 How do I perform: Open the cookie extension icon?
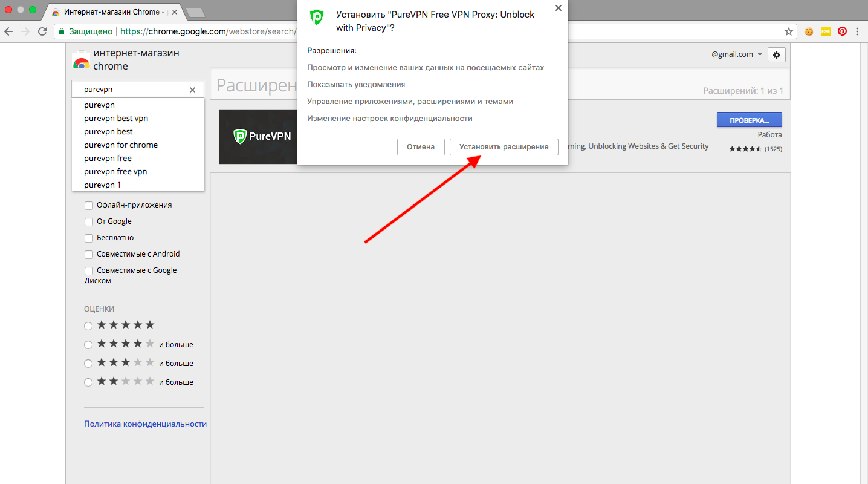pyautogui.click(x=809, y=31)
